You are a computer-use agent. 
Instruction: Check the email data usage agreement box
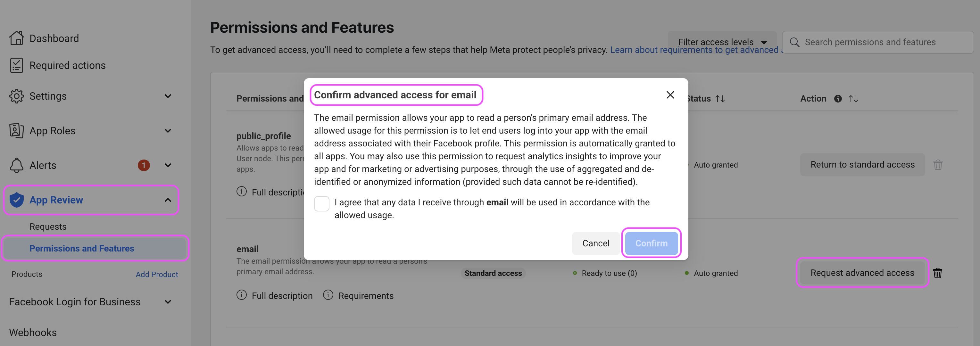click(x=321, y=204)
